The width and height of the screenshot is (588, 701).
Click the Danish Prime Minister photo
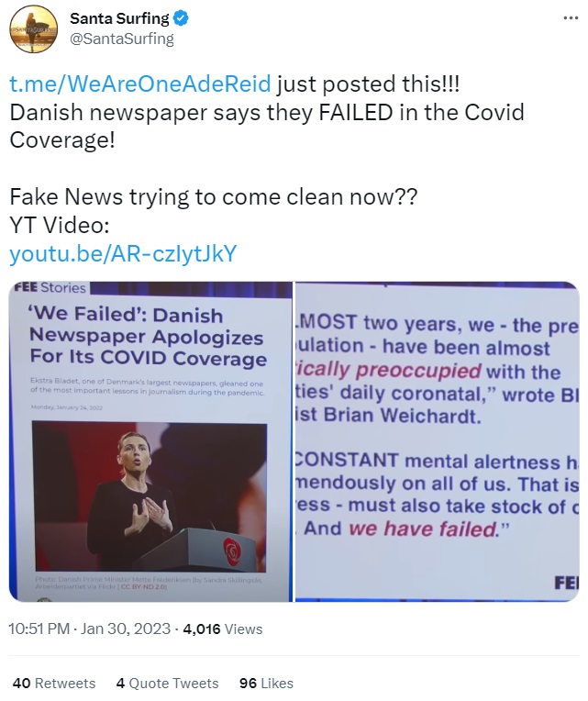(x=150, y=497)
